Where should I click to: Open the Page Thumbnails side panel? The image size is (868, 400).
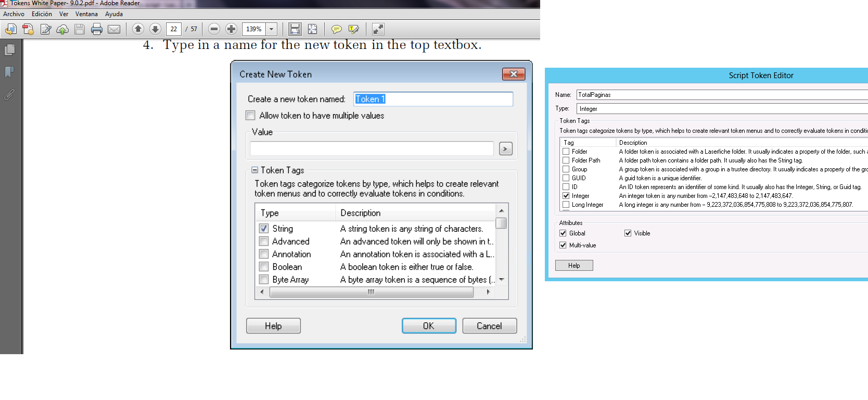[x=9, y=50]
